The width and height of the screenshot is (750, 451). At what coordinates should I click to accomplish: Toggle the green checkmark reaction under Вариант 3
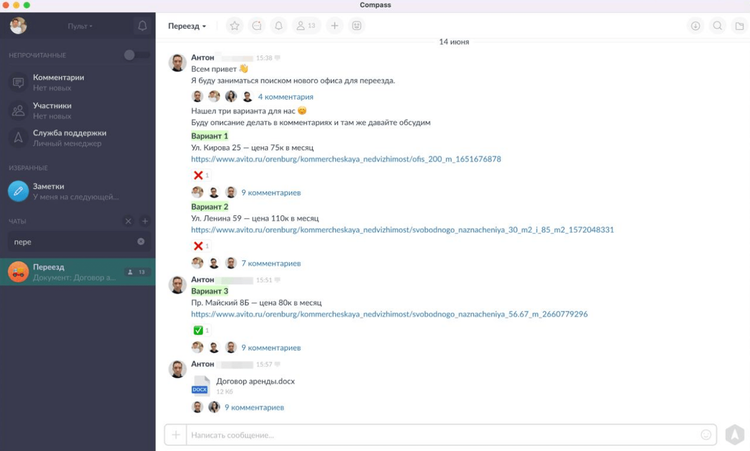click(200, 330)
